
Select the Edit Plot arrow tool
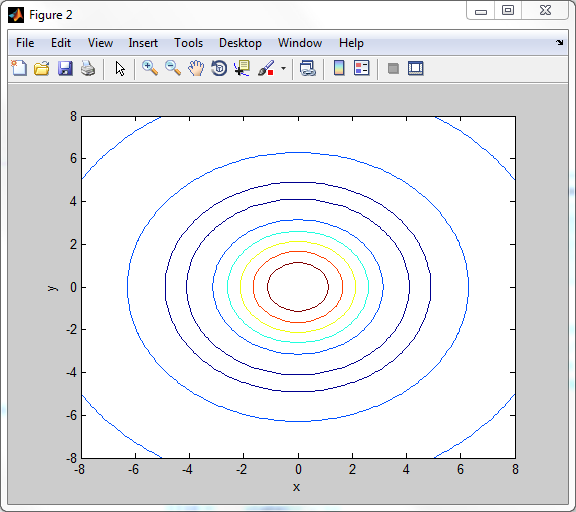(120, 68)
